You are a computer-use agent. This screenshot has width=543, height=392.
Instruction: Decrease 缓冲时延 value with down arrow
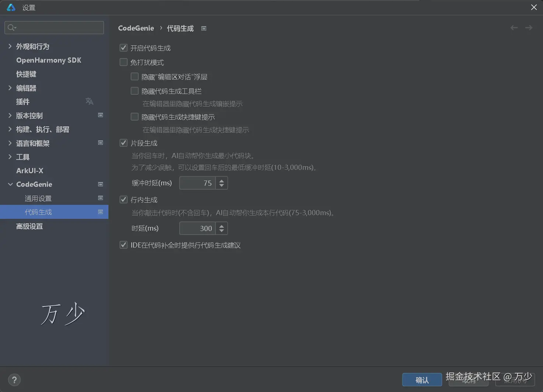click(x=221, y=186)
